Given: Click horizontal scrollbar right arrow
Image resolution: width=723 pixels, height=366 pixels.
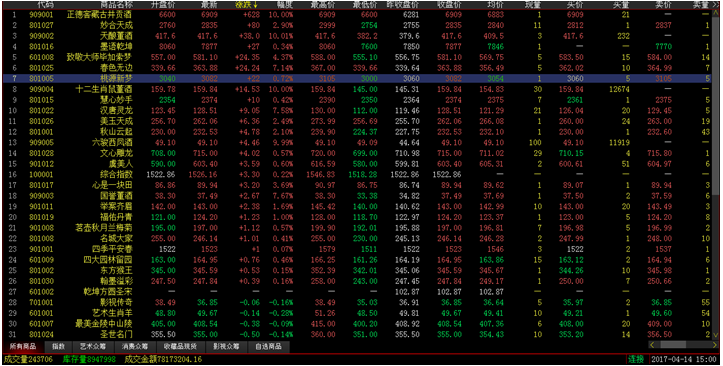Looking at the screenshot, I should coord(715,345).
